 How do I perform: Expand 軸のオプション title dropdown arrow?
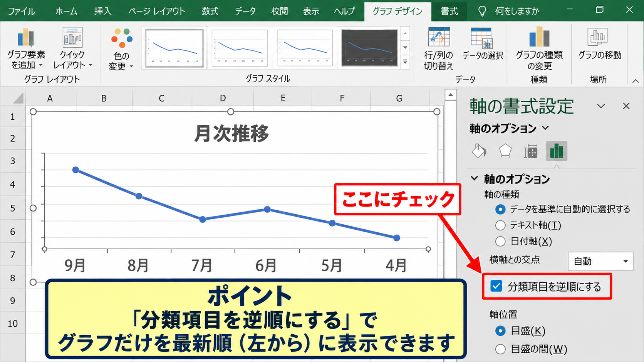[x=545, y=128]
